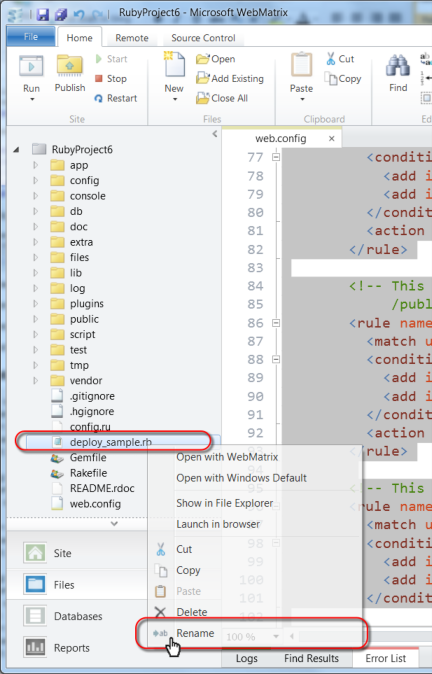
Task: Click Cut in the ribbon Clipboard group
Action: (x=340, y=59)
